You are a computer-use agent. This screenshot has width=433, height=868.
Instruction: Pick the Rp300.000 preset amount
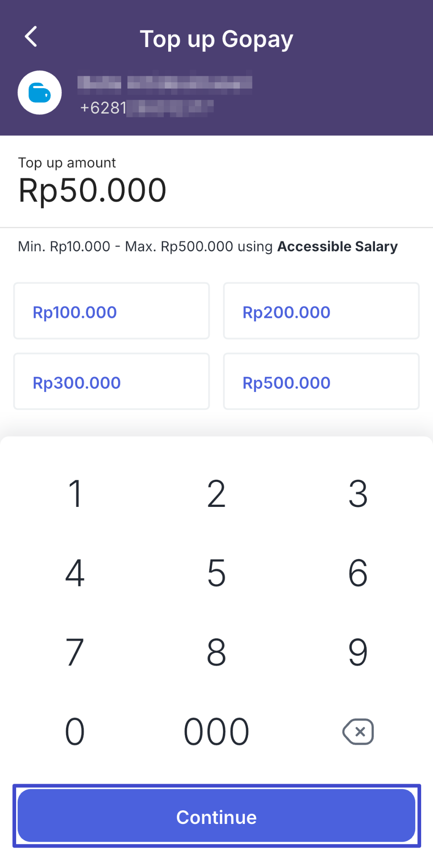pyautogui.click(x=111, y=381)
